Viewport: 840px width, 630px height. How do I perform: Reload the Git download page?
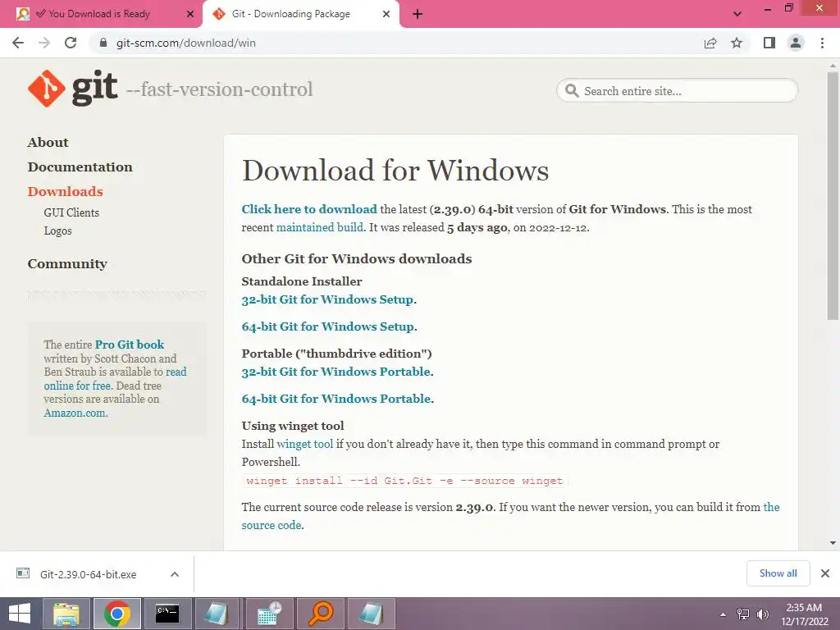(71, 43)
